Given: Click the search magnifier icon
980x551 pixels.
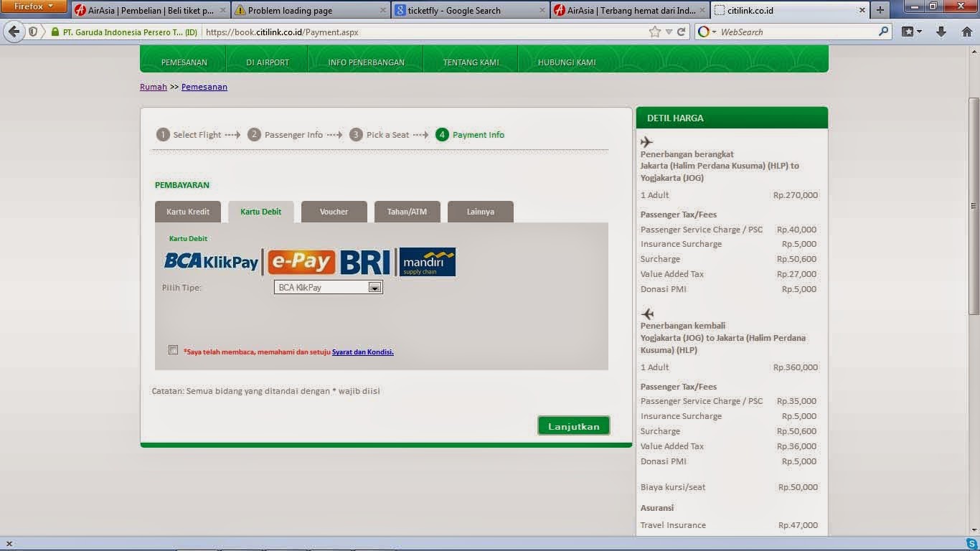Looking at the screenshot, I should (x=883, y=32).
